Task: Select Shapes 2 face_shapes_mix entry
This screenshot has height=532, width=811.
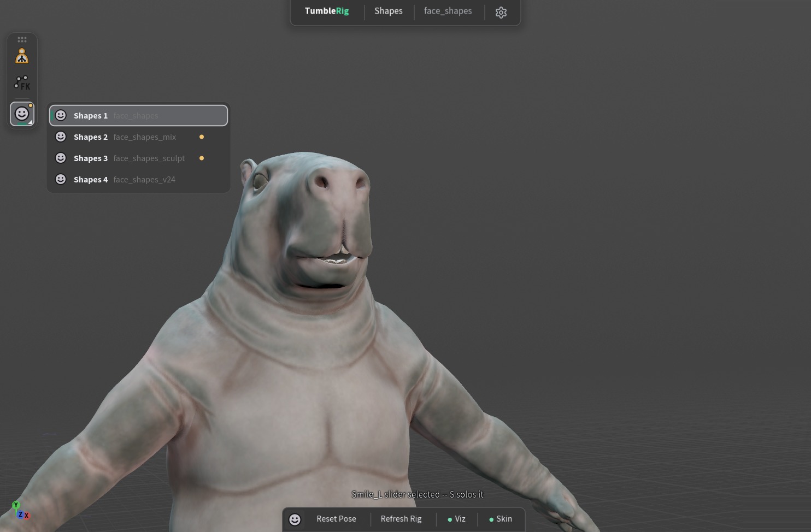Action: point(138,137)
